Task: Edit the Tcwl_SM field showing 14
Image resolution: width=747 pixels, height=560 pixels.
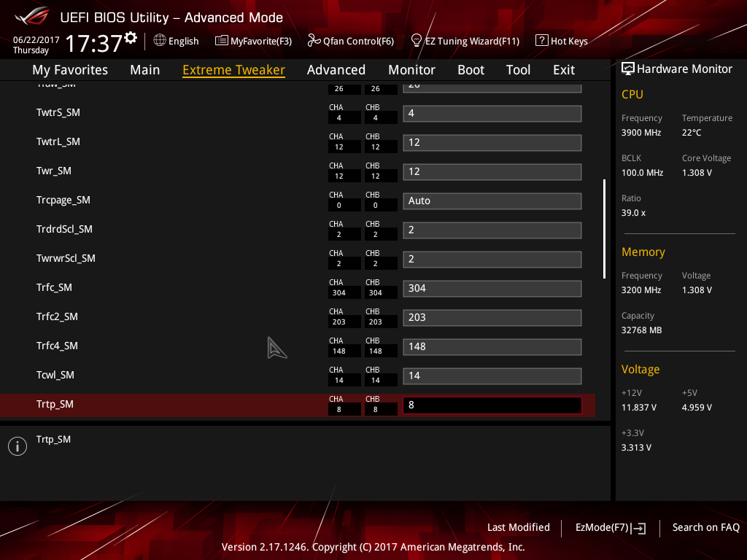Action: point(492,376)
